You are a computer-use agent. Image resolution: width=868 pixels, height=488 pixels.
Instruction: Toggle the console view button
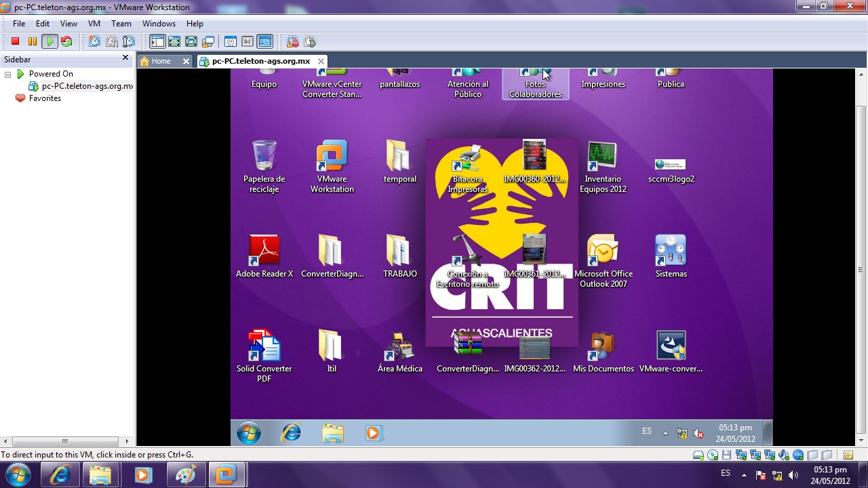tap(264, 41)
